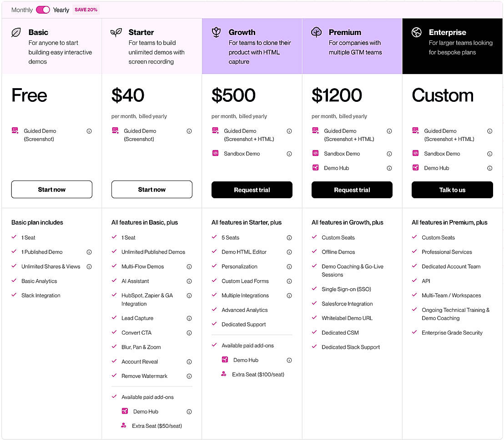The height and width of the screenshot is (441, 504).
Task: Click the Starter plan sprout icon
Action: click(116, 32)
